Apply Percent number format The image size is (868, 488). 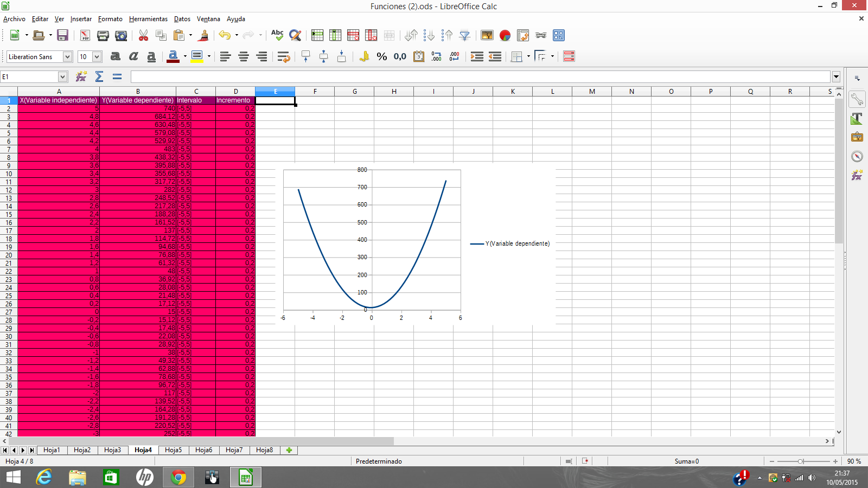[382, 56]
